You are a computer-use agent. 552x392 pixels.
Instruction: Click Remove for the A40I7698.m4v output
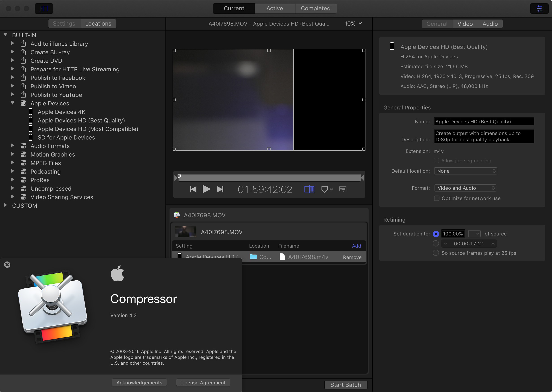(x=352, y=257)
